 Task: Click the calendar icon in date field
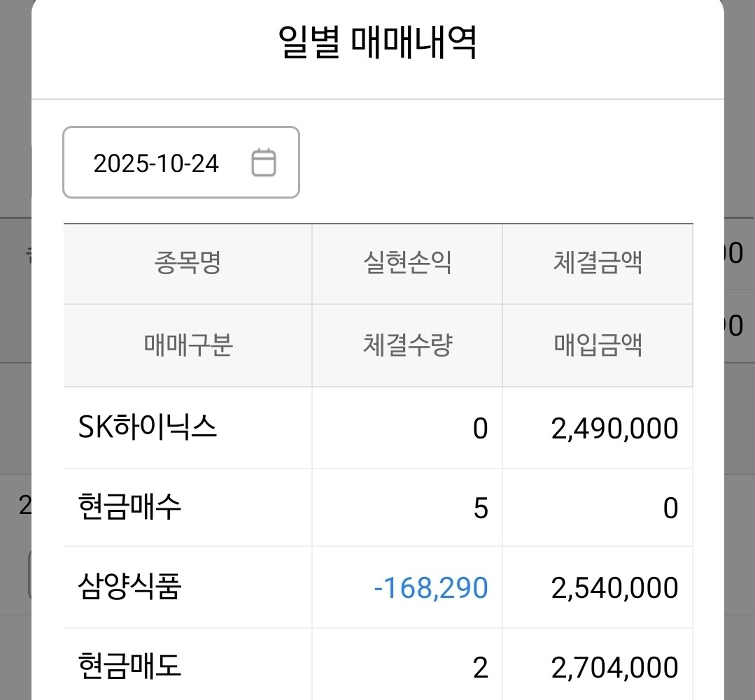[264, 163]
